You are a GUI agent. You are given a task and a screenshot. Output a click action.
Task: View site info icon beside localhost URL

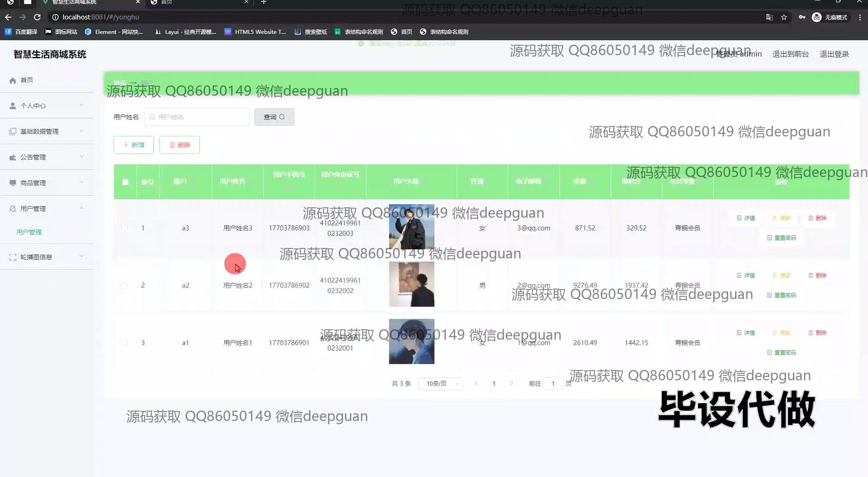coord(55,17)
